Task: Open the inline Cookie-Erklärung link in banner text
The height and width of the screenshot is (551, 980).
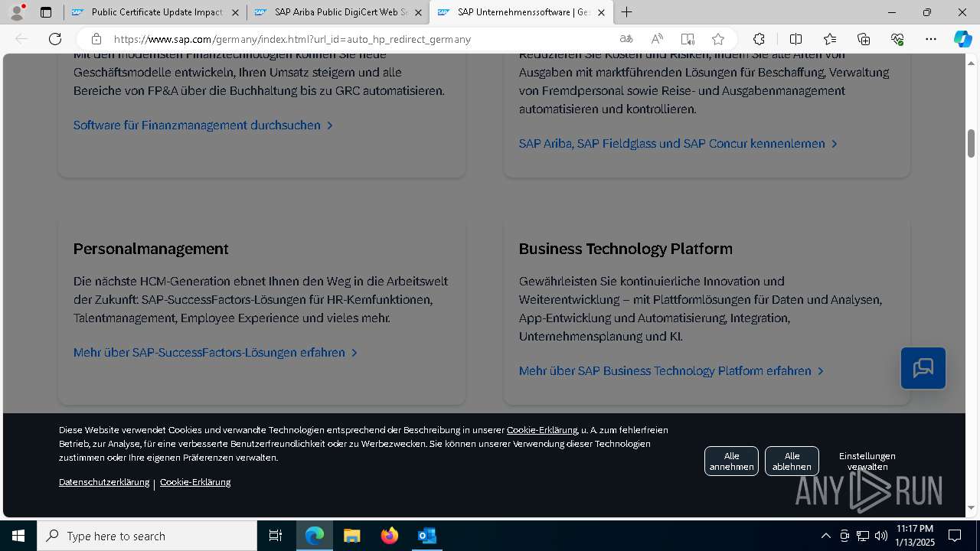Action: (542, 430)
